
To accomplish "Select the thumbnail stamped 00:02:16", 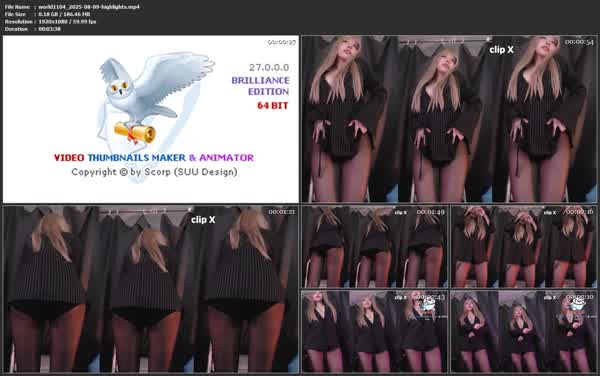I will (x=524, y=247).
